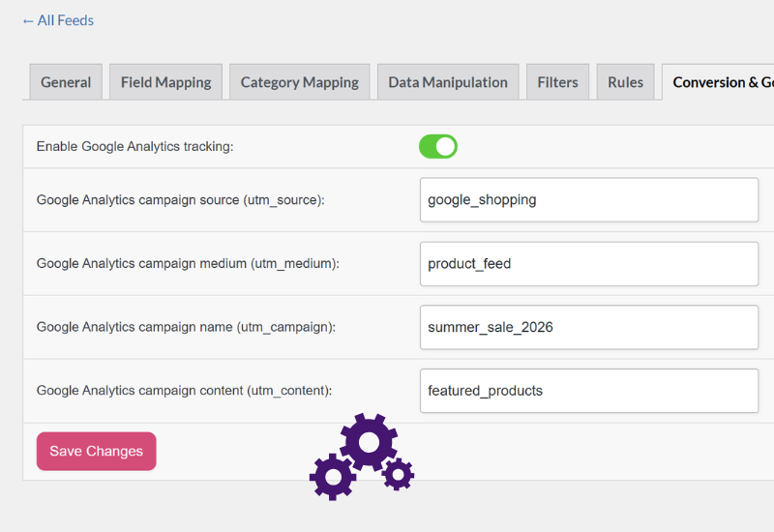Click the 'Google Analytics campaign content (utm_content):' label
774x532 pixels.
coord(184,391)
